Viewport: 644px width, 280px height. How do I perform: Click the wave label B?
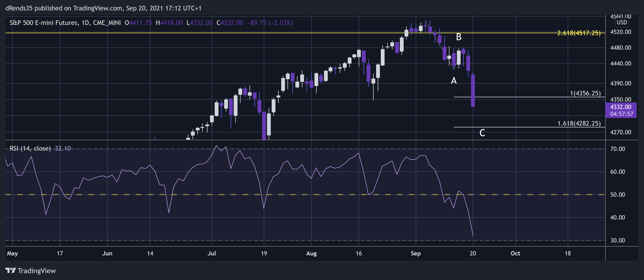pyautogui.click(x=458, y=37)
